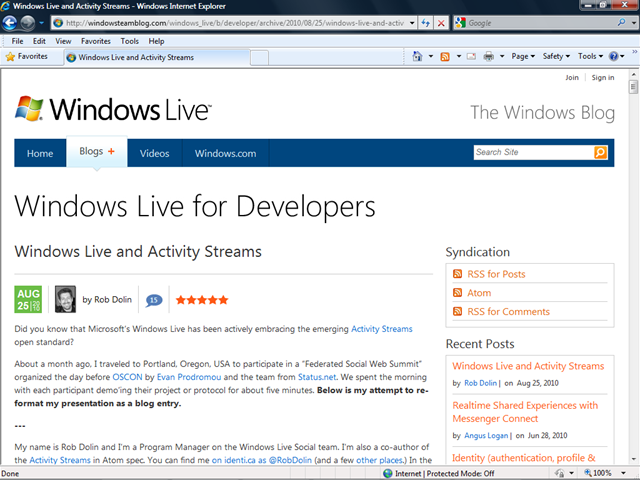Click the Windows Live logo
Screen dimensions: 640x480
click(x=113, y=109)
